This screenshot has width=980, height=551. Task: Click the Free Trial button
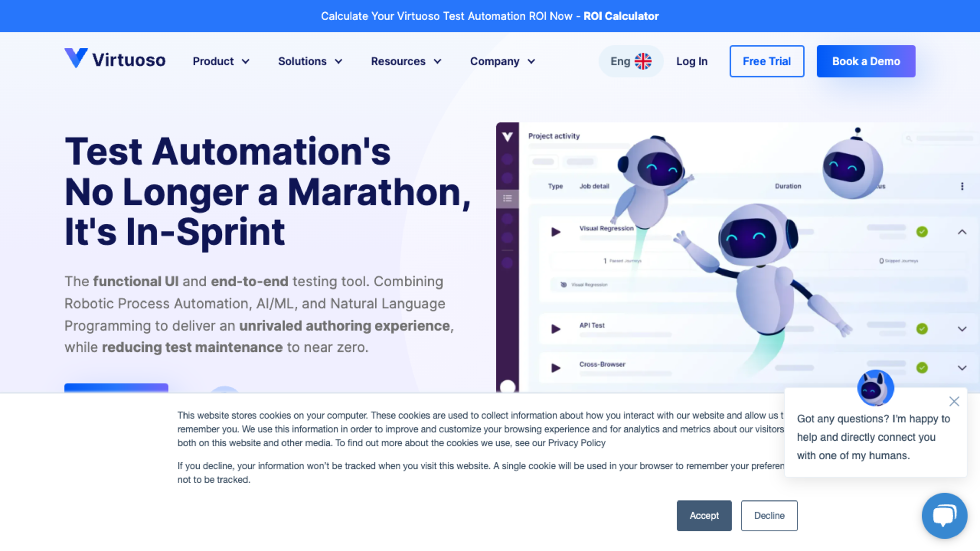(x=766, y=61)
